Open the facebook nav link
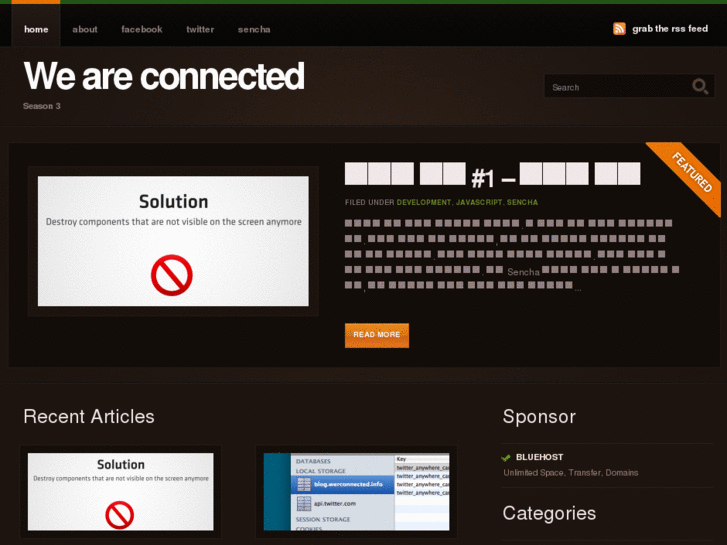 coord(141,29)
